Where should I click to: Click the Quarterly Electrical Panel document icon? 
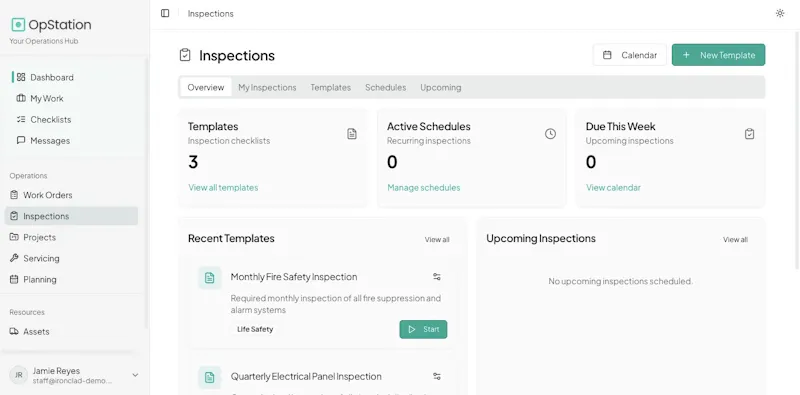[x=209, y=378]
